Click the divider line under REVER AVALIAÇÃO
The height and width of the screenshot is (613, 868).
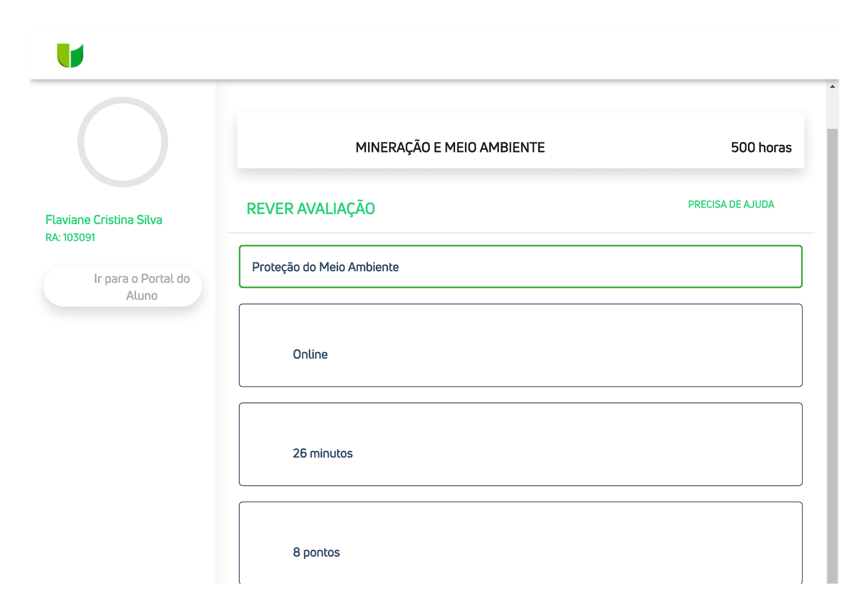pyautogui.click(x=520, y=233)
